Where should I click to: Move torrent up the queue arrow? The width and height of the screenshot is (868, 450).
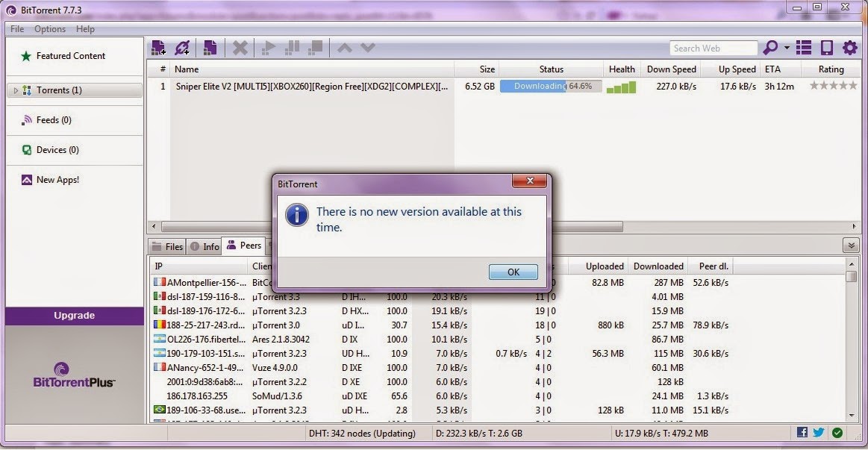click(x=344, y=49)
